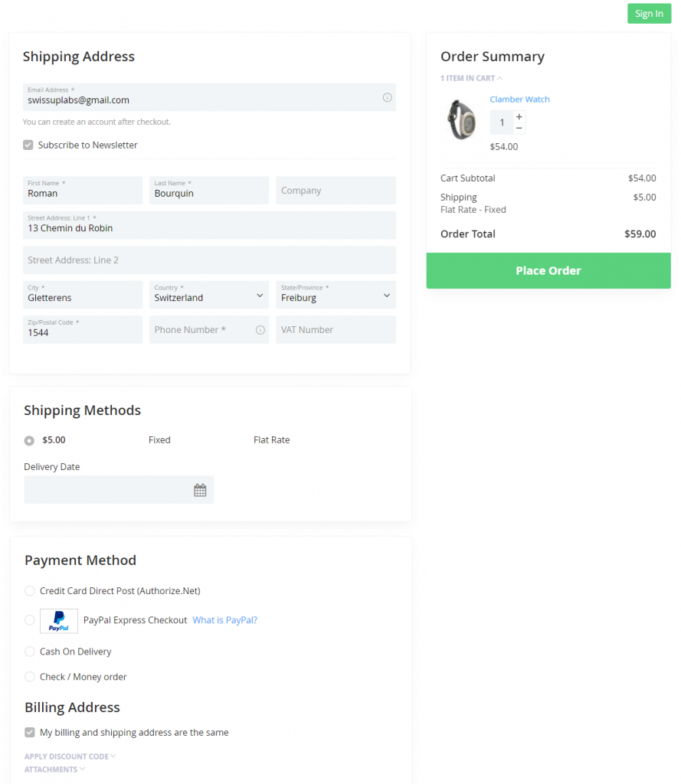Select the Check / Money order payment option
Image resolution: width=681 pixels, height=784 pixels.
[28, 677]
